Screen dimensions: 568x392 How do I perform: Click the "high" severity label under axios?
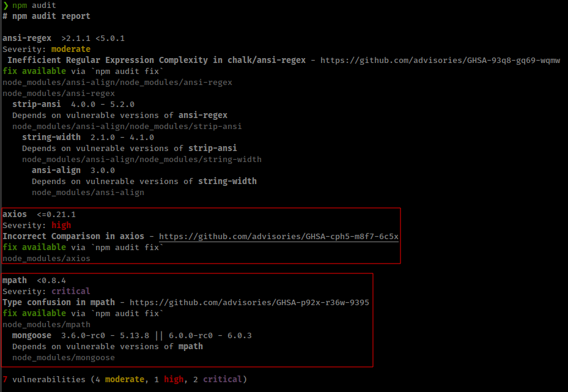coord(61,226)
